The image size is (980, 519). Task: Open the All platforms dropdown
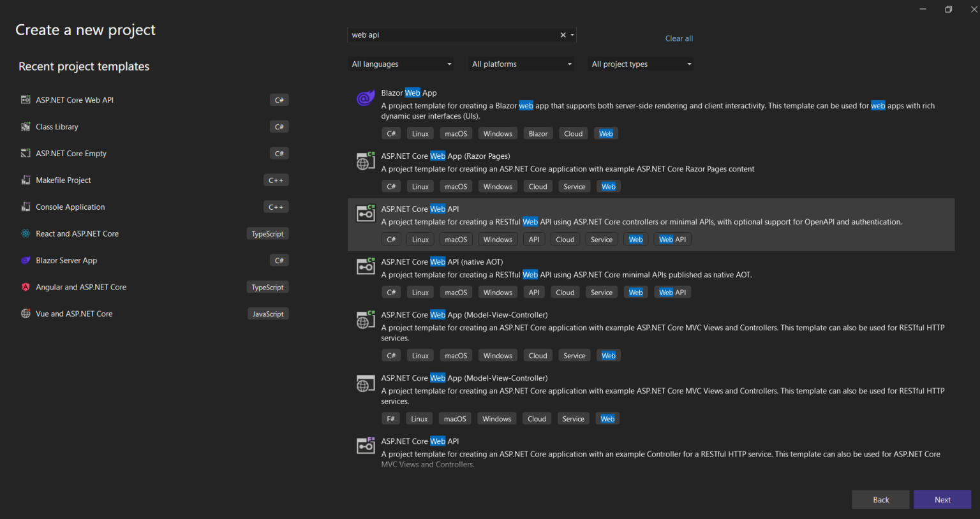[x=521, y=64]
